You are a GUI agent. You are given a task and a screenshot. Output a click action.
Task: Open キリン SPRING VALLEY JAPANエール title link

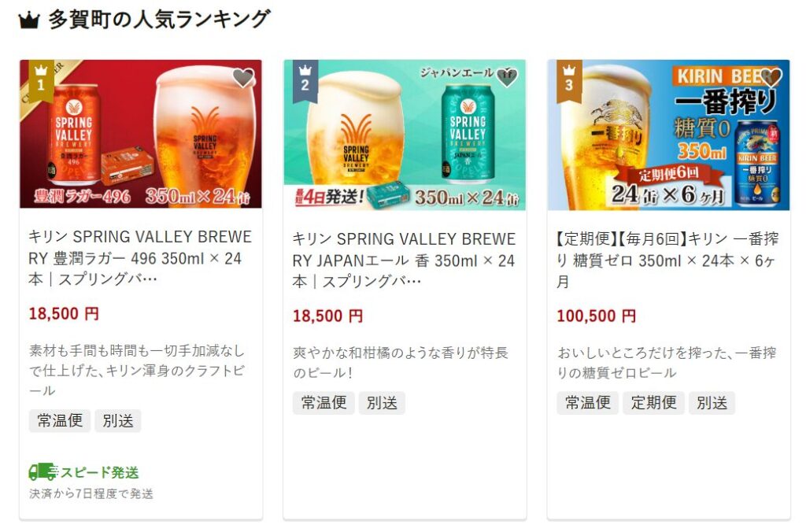[x=404, y=260]
